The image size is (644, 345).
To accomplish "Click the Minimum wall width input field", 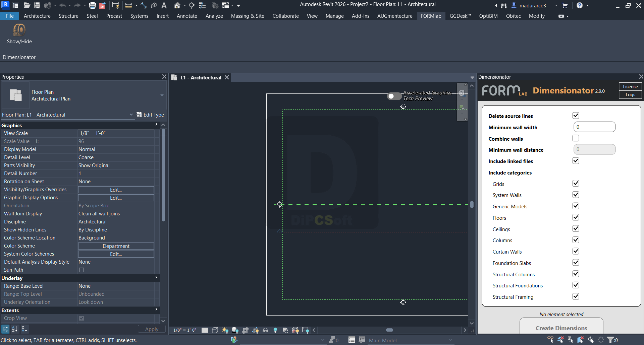I will click(594, 127).
